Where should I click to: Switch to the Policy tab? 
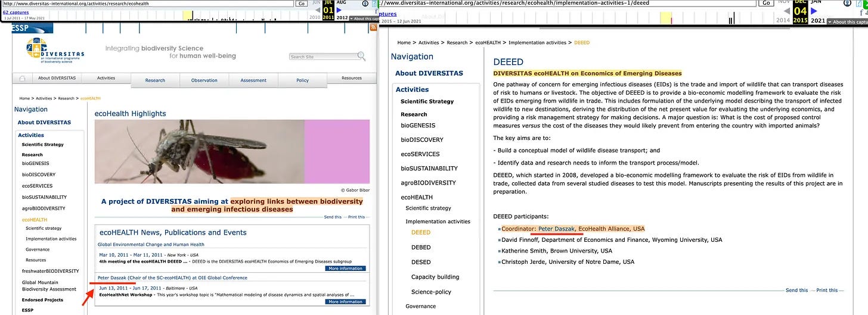click(x=302, y=80)
